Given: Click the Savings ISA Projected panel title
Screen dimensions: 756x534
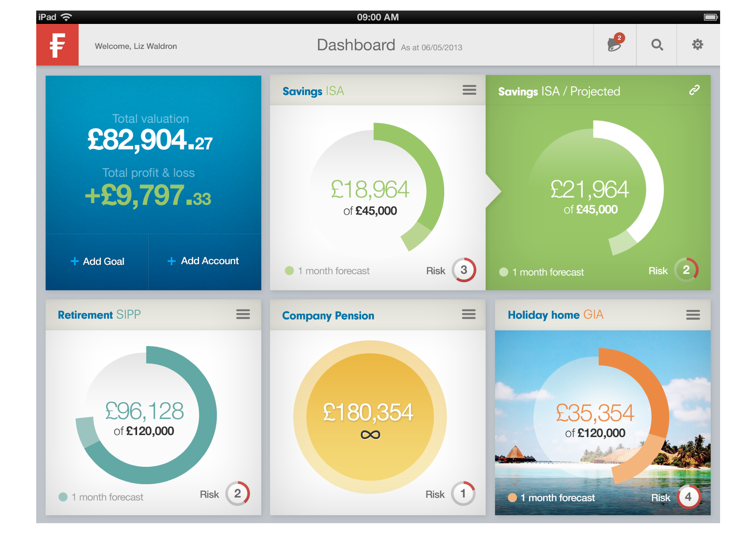Looking at the screenshot, I should point(559,91).
